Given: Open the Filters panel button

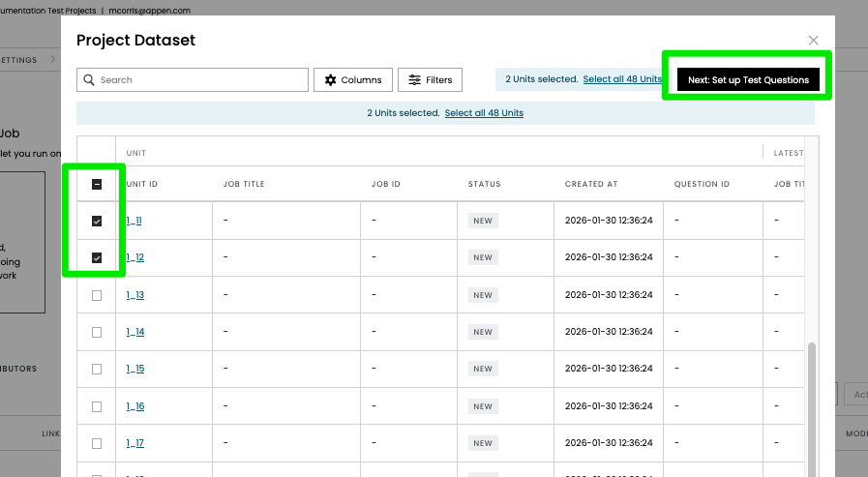Looking at the screenshot, I should (430, 80).
